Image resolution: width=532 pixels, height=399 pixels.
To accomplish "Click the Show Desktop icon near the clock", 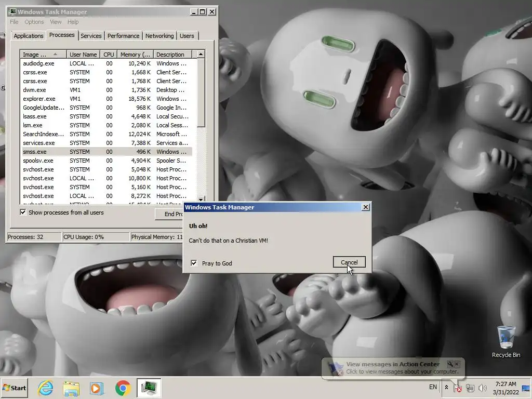I will (x=526, y=388).
